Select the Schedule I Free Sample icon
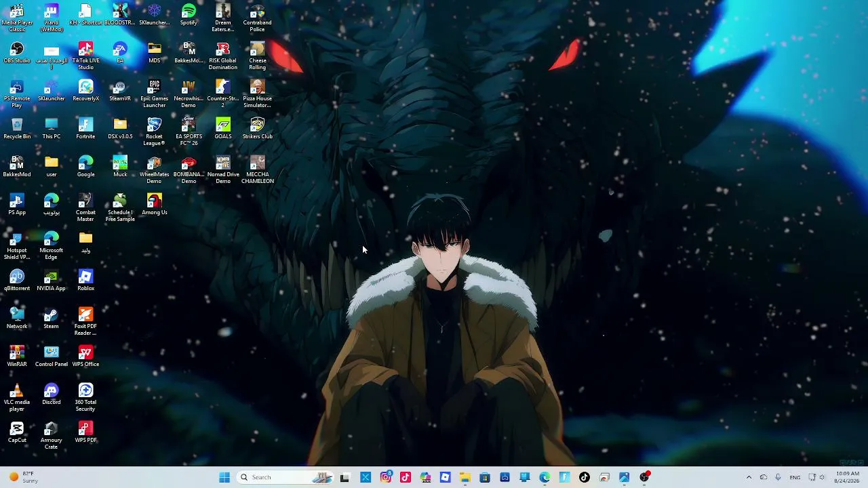 click(x=120, y=208)
